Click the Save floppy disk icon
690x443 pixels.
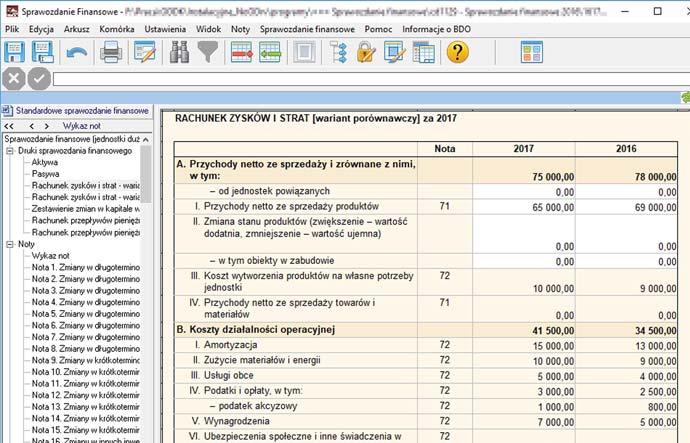(14, 52)
